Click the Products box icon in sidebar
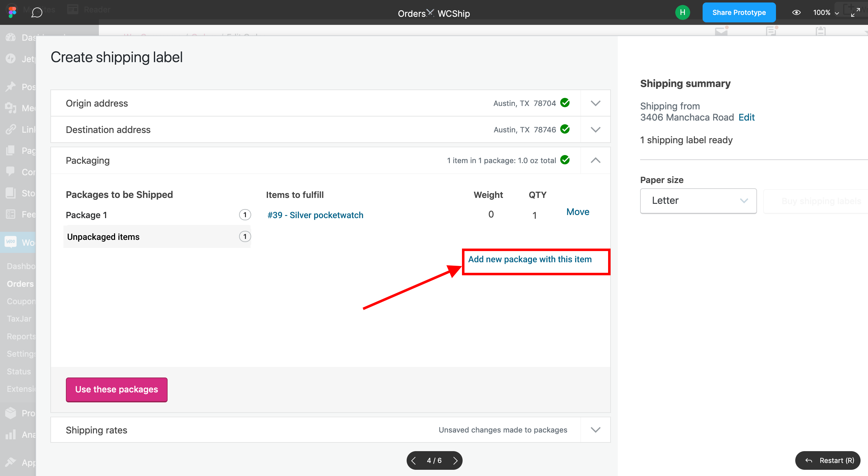 (11, 413)
